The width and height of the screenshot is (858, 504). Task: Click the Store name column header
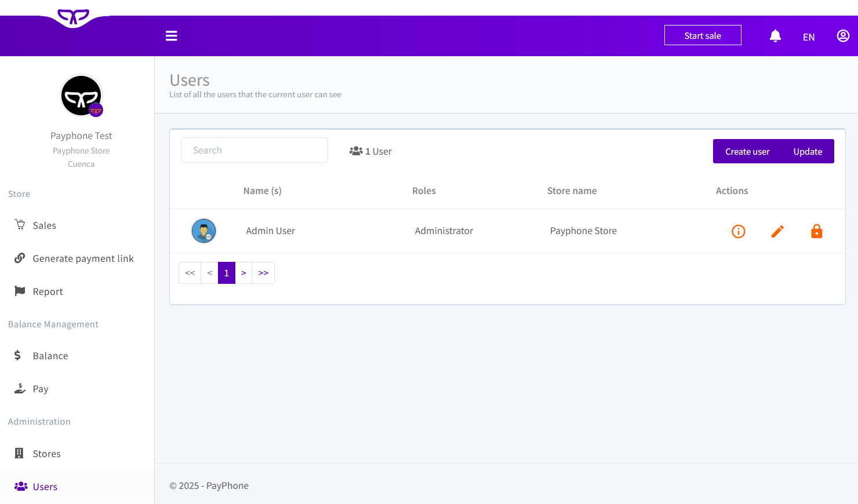pos(572,191)
